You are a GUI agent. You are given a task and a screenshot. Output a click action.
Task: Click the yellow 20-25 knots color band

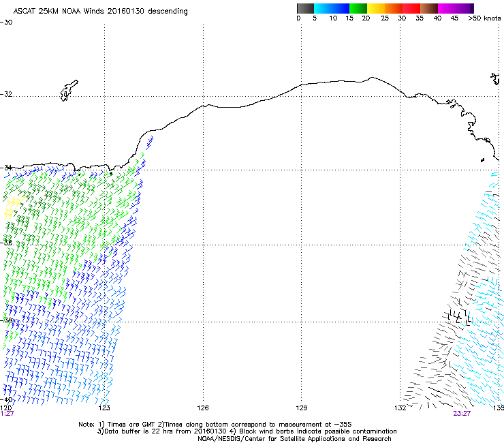(x=376, y=8)
